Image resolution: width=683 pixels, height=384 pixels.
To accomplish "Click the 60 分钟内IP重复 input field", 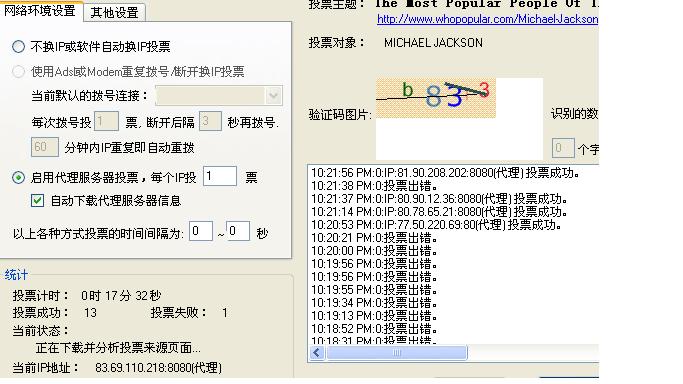I will coord(44,147).
